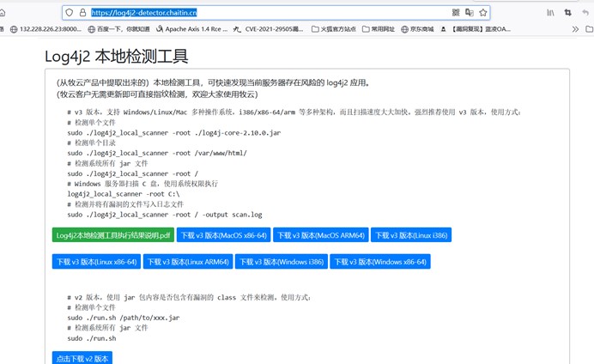Open the 百度一下，你就知道 bookmark
594x364 pixels.
118,29
